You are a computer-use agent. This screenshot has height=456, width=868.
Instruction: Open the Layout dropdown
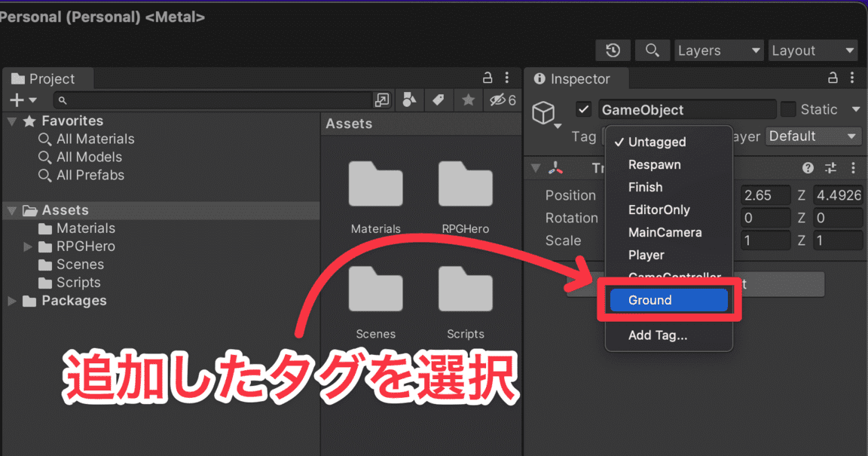[x=812, y=50]
